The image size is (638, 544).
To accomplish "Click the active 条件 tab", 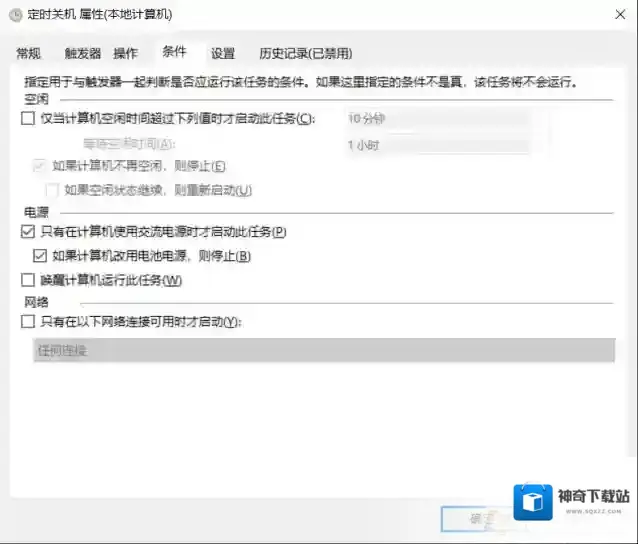I will pos(174,52).
